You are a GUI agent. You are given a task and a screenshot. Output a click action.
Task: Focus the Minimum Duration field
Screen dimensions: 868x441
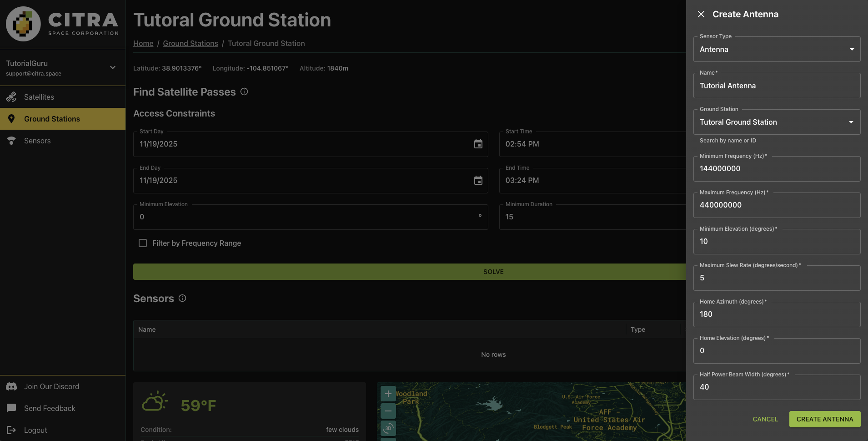point(592,217)
